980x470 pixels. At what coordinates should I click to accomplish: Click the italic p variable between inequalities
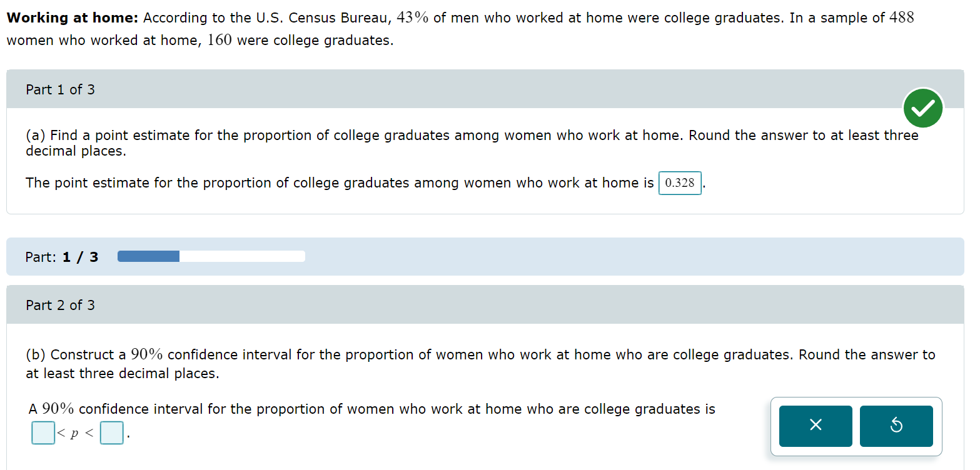pos(74,434)
